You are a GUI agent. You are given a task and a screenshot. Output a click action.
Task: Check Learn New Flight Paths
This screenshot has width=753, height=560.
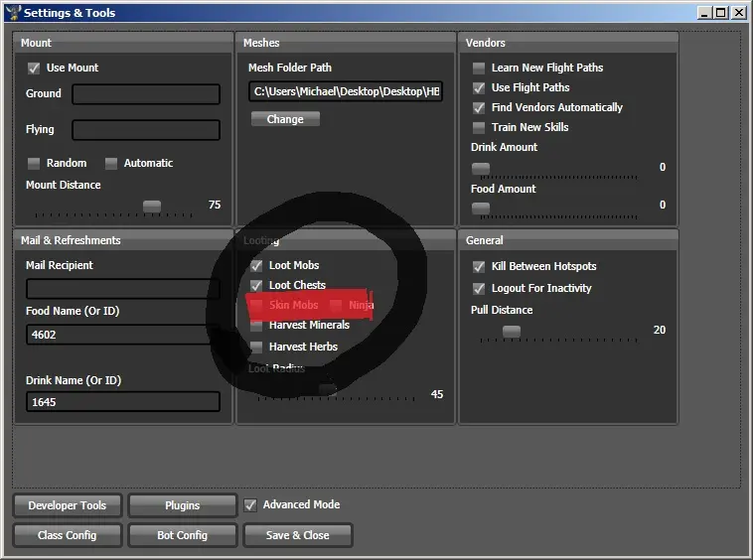coord(479,69)
